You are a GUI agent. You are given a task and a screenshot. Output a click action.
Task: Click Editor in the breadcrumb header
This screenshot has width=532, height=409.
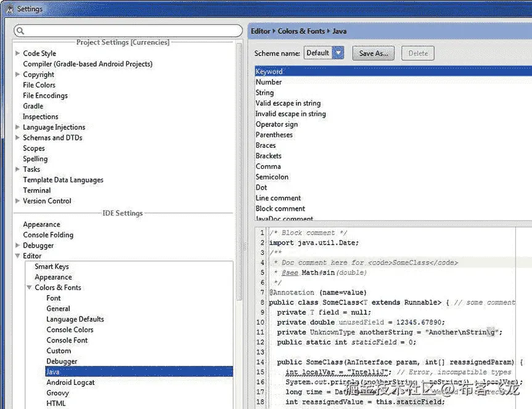(261, 31)
